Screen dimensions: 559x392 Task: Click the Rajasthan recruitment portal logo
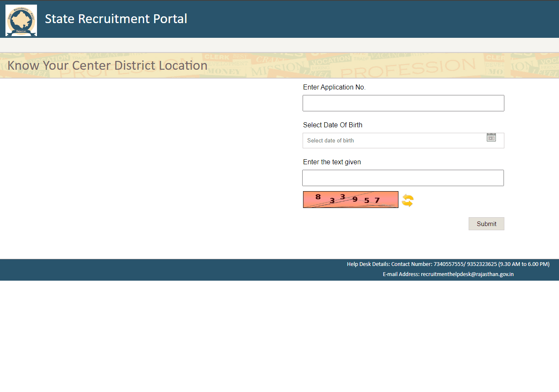click(21, 20)
